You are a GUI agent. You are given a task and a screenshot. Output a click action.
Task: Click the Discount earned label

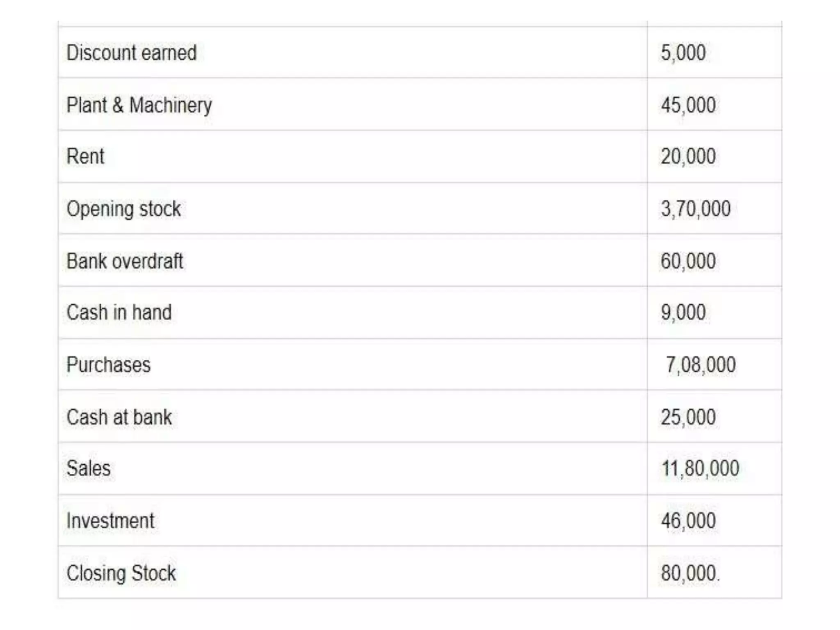tap(131, 52)
